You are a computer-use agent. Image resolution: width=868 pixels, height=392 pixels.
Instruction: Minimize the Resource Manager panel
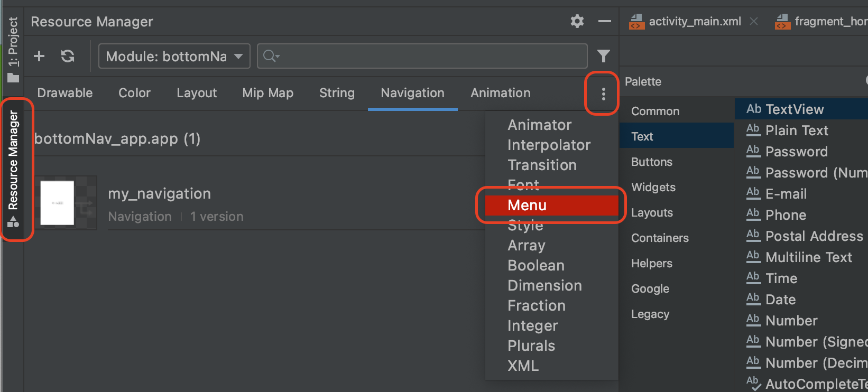604,21
